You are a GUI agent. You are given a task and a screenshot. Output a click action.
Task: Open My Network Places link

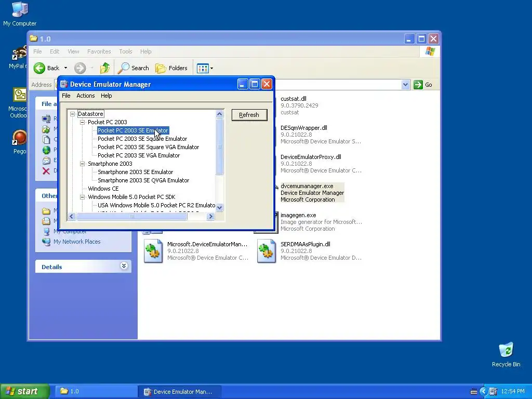coord(77,242)
